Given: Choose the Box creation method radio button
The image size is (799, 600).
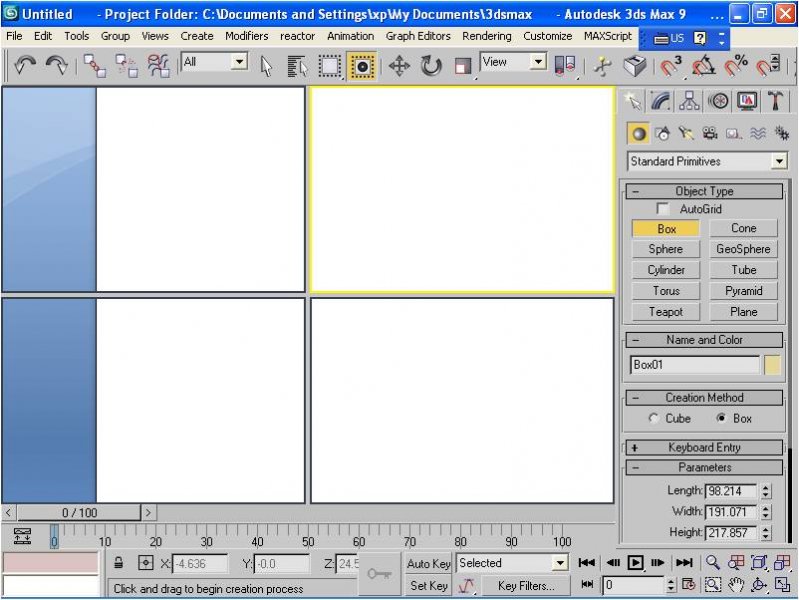Looking at the screenshot, I should point(721,419).
